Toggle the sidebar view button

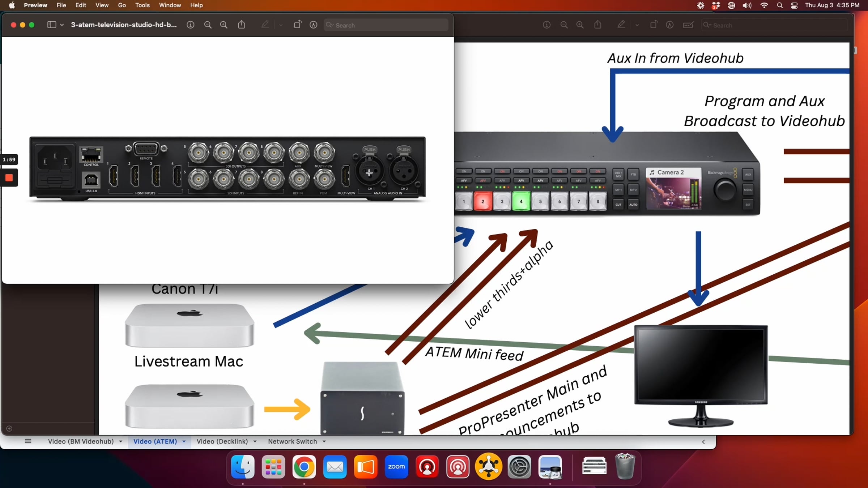point(52,25)
